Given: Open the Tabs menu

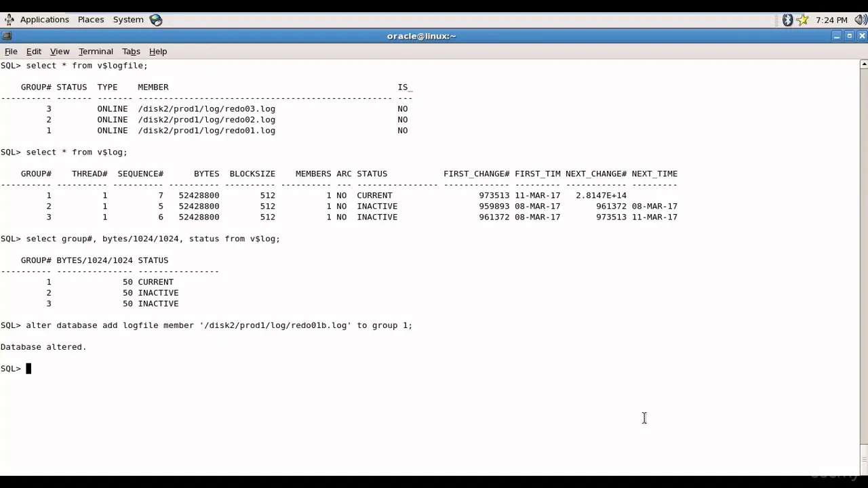Looking at the screenshot, I should click(131, 52).
